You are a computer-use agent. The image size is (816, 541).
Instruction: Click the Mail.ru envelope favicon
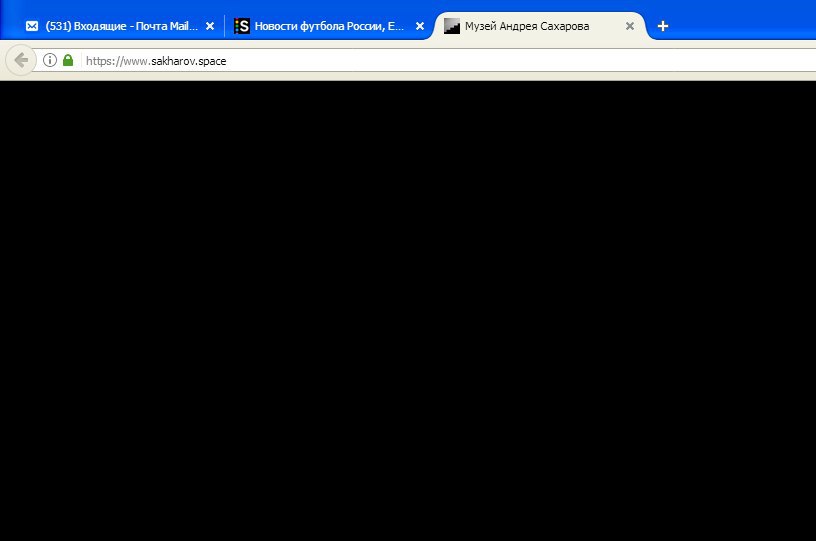tap(32, 26)
